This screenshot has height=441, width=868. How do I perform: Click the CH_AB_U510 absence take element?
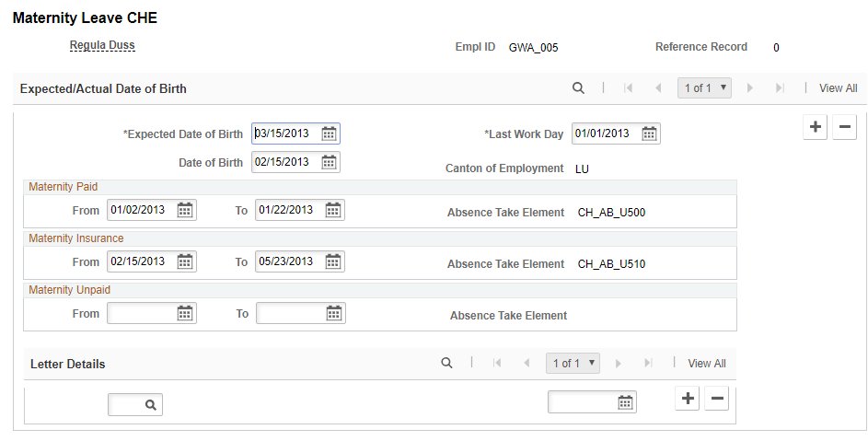pos(612,264)
